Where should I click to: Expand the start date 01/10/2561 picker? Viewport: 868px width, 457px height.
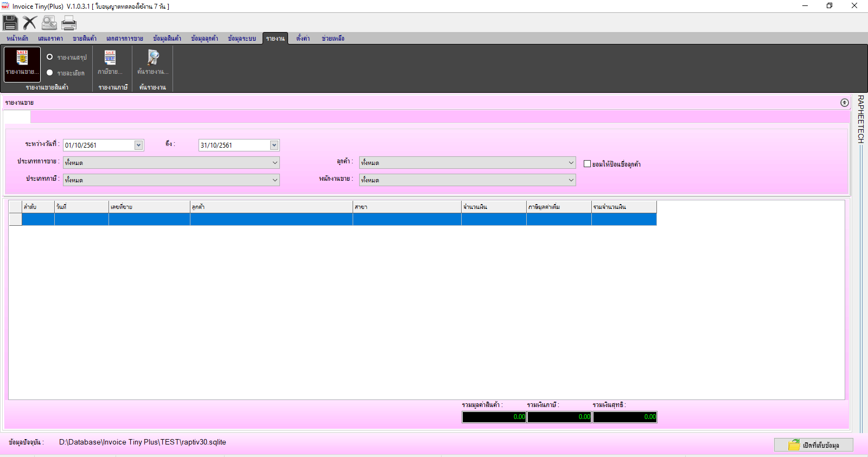(x=139, y=145)
